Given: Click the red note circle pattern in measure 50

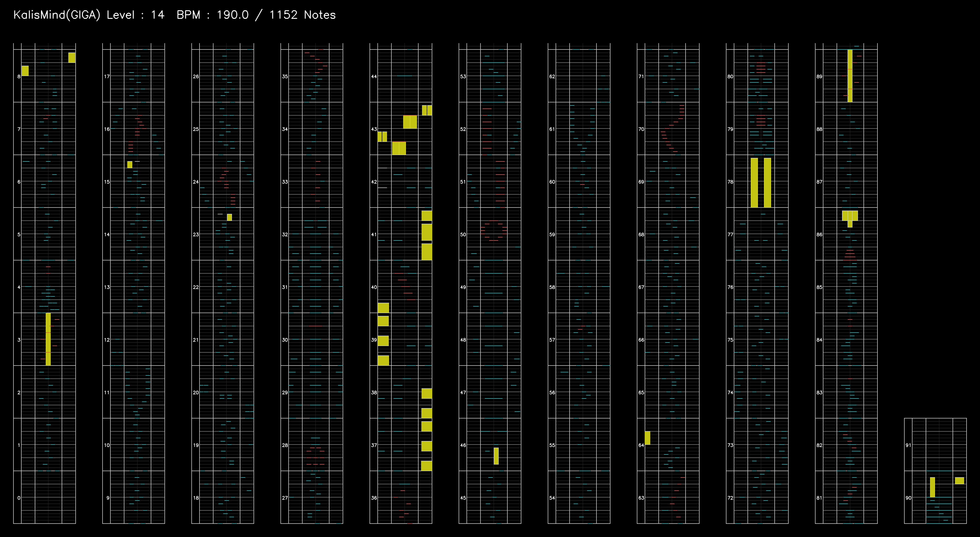Looking at the screenshot, I should click(493, 230).
